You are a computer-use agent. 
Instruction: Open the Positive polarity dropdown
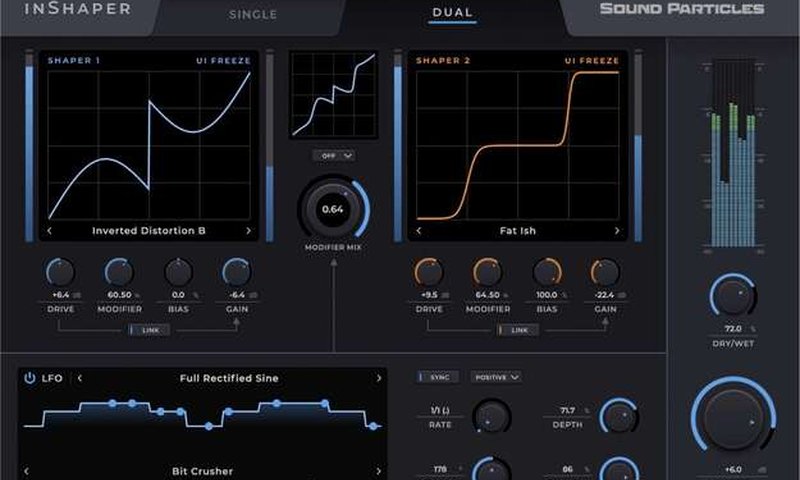click(x=497, y=377)
